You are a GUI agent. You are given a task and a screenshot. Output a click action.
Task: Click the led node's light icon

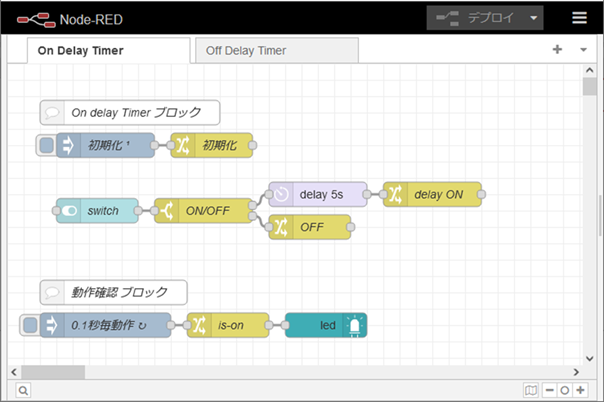pos(354,325)
